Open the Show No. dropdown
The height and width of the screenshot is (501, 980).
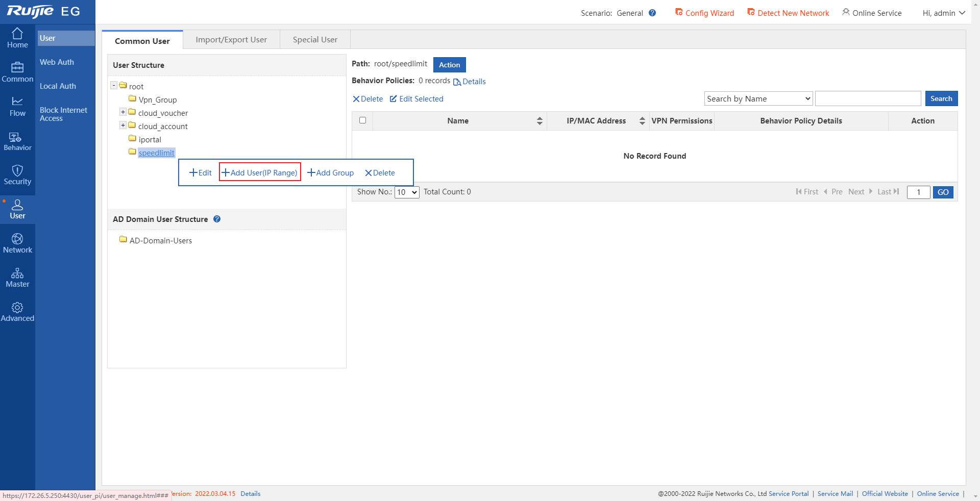(407, 192)
